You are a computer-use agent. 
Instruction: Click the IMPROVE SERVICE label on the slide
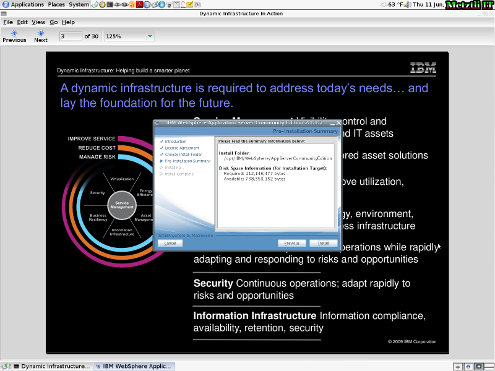[91, 139]
